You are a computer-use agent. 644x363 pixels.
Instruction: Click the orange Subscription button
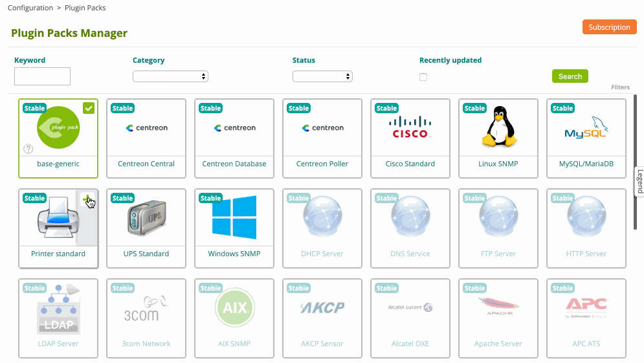click(609, 27)
